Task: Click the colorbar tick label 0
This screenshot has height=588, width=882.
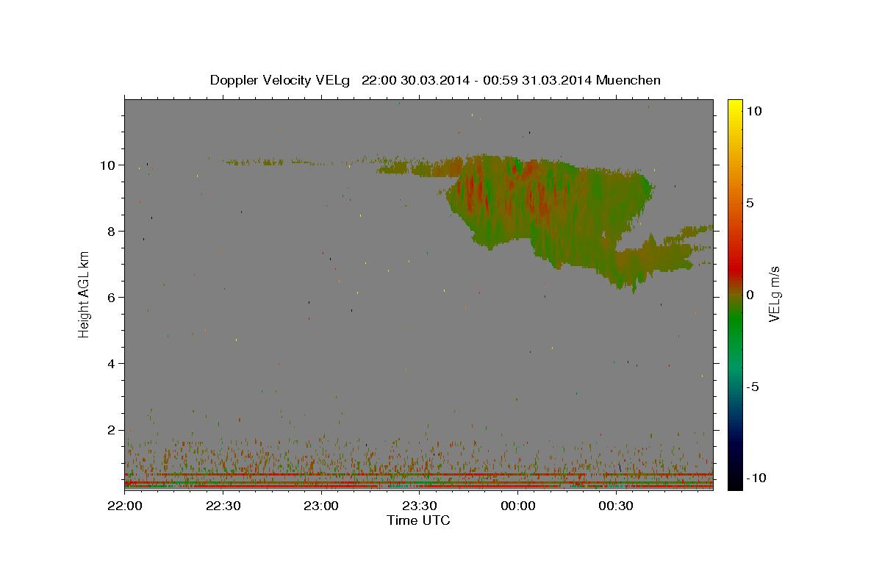Action: coord(750,295)
